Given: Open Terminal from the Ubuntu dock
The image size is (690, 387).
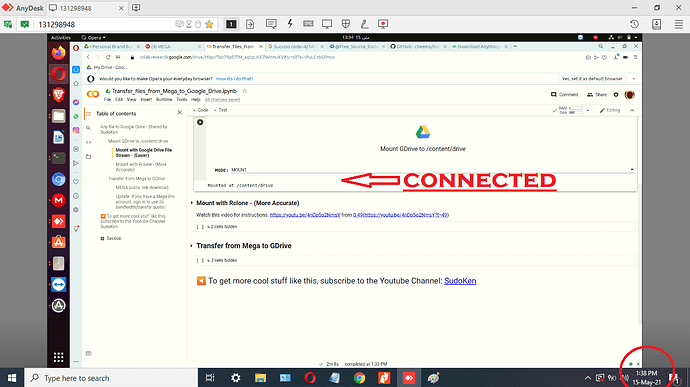Looking at the screenshot, I should [59, 158].
